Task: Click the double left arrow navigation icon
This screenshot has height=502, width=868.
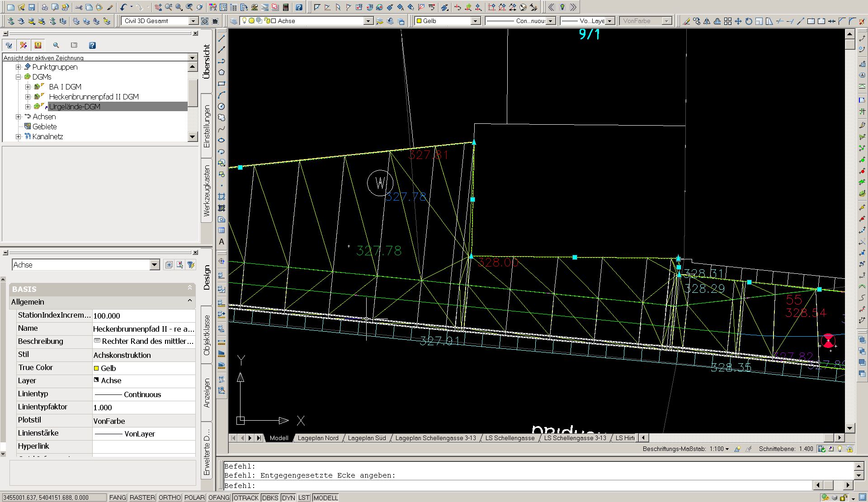Action: (552, 7)
